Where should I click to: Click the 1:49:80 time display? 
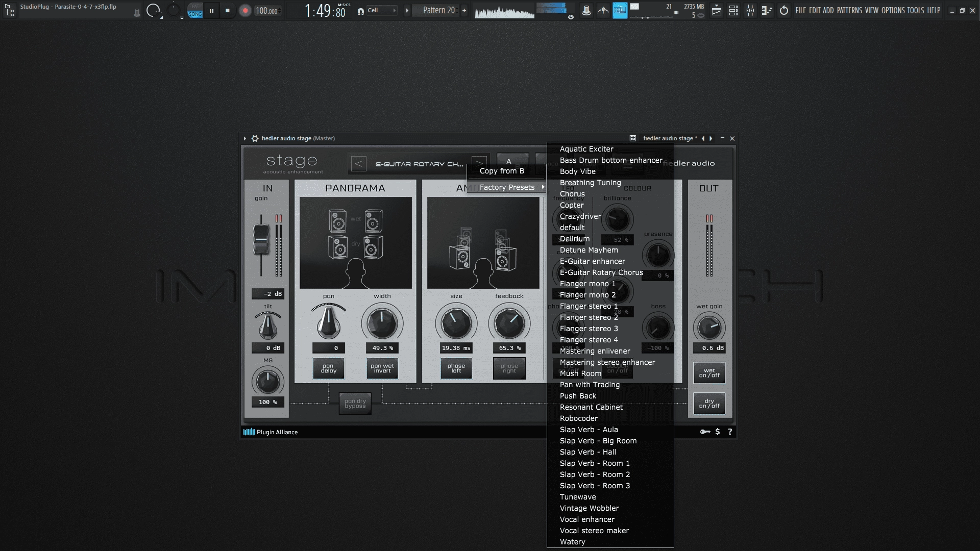[x=325, y=11]
